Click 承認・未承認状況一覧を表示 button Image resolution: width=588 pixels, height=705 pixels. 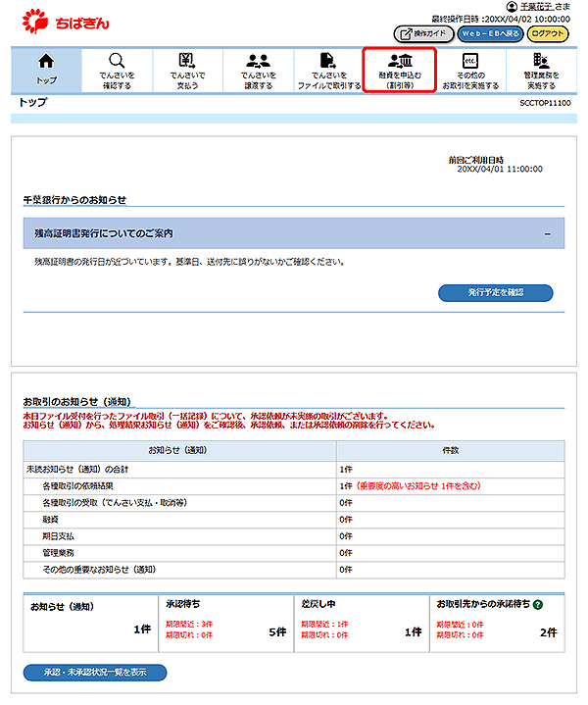click(x=94, y=673)
